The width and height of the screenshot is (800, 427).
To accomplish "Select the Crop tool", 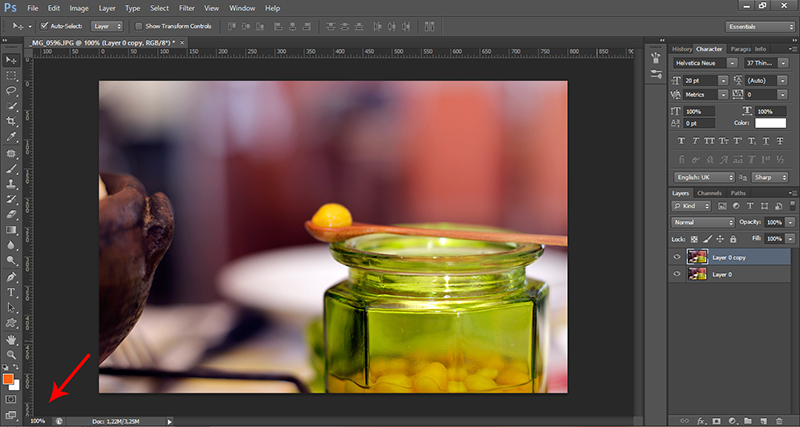I will (x=11, y=121).
